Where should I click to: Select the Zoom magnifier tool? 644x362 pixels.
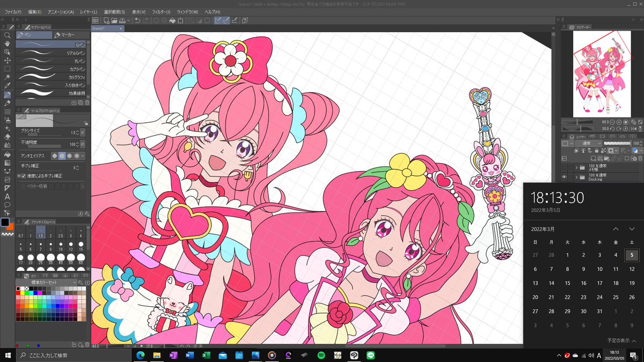[7, 35]
